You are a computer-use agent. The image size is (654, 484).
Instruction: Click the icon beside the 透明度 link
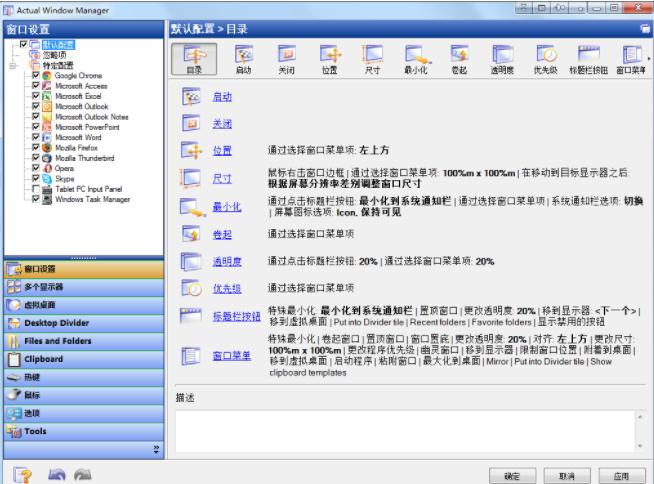coord(191,262)
